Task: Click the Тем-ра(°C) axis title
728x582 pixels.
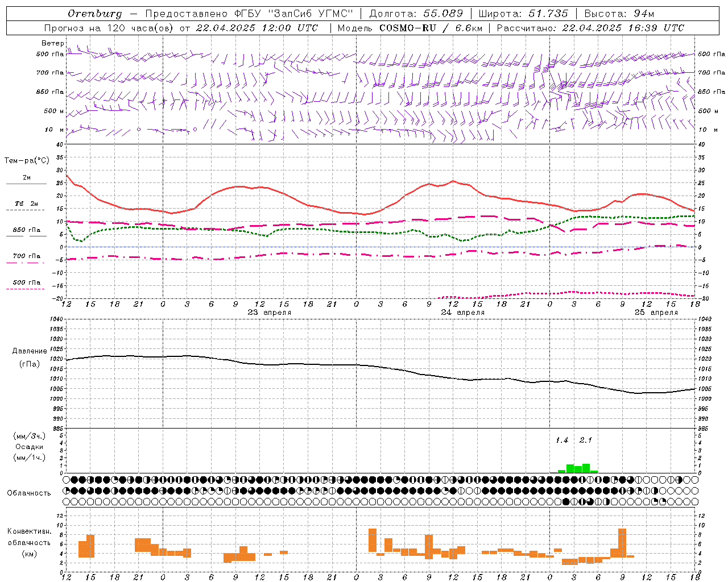Action: coord(27,161)
